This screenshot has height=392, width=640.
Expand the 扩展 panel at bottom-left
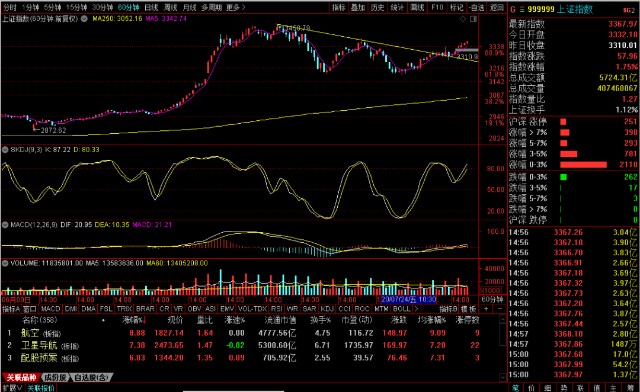click(13, 388)
